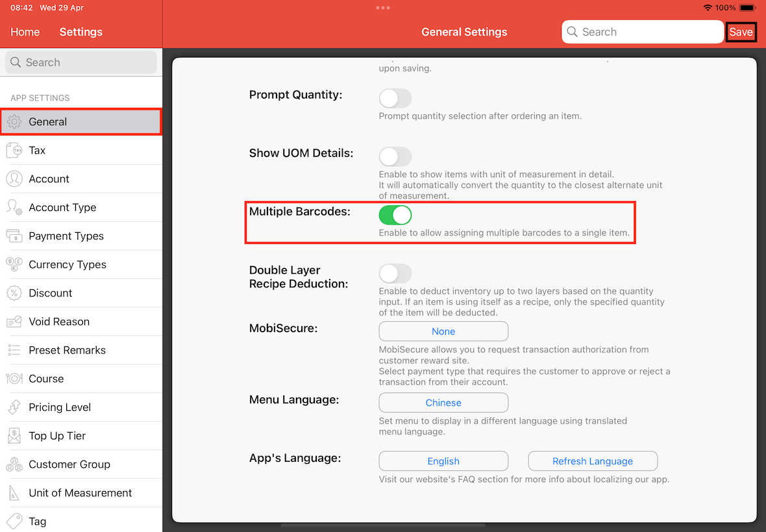Screen dimensions: 766x532
Task: Select the Course row in sidebar
Action: pyautogui.click(x=81, y=379)
